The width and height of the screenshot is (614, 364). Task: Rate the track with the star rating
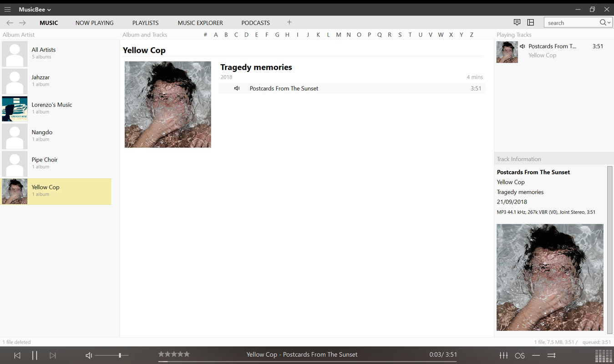[174, 354]
